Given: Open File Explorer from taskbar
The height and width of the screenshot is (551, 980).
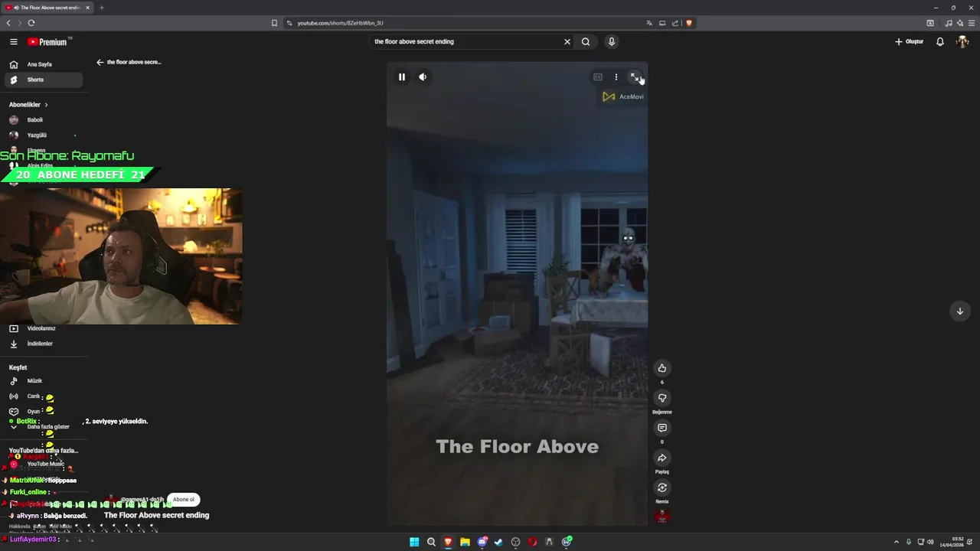Looking at the screenshot, I should point(465,542).
